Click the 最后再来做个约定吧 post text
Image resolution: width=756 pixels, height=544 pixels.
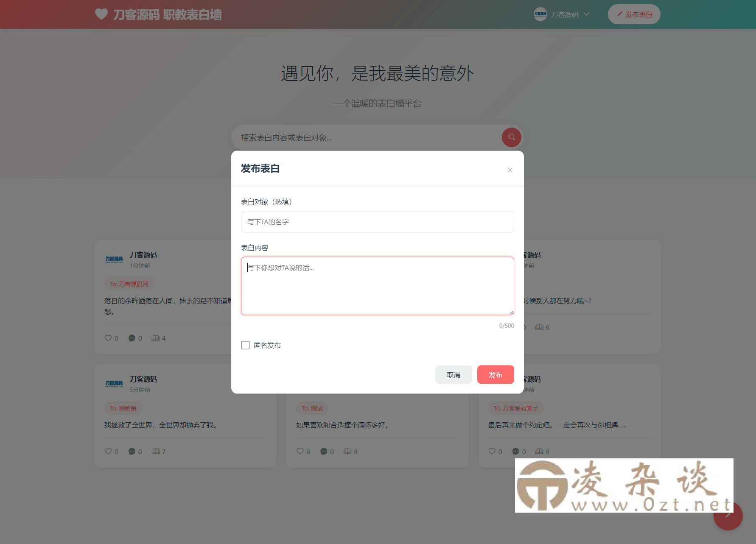click(x=557, y=425)
